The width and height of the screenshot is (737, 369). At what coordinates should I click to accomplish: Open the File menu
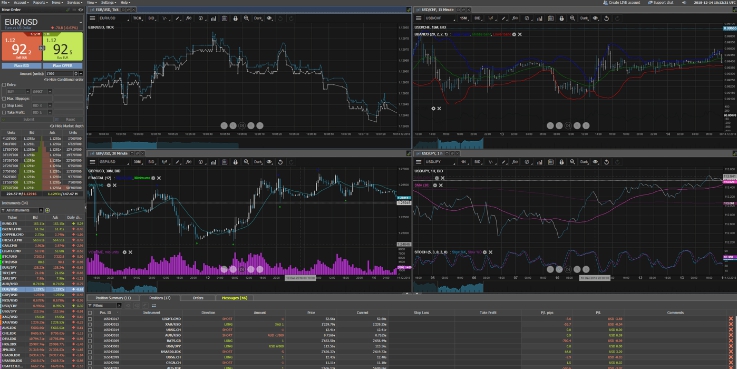pyautogui.click(x=5, y=2)
